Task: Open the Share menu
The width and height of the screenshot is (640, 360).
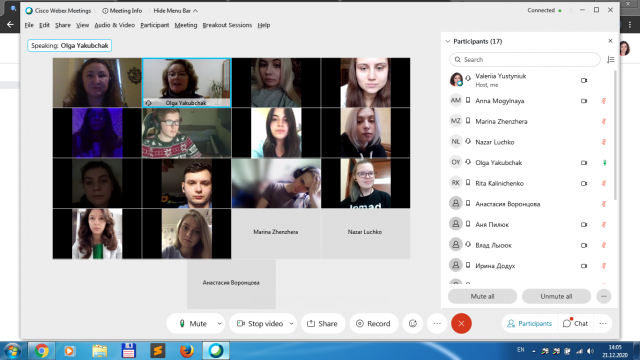Action: click(x=63, y=25)
